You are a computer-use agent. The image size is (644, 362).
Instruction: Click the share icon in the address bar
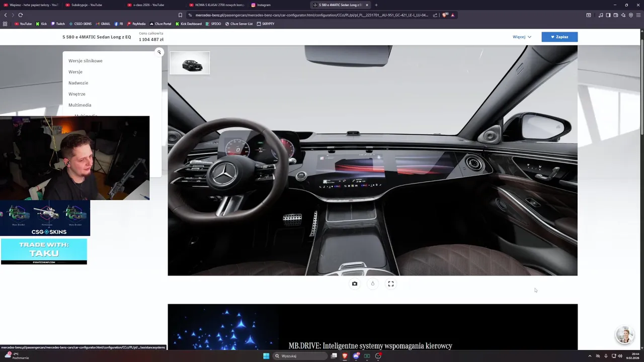click(435, 15)
